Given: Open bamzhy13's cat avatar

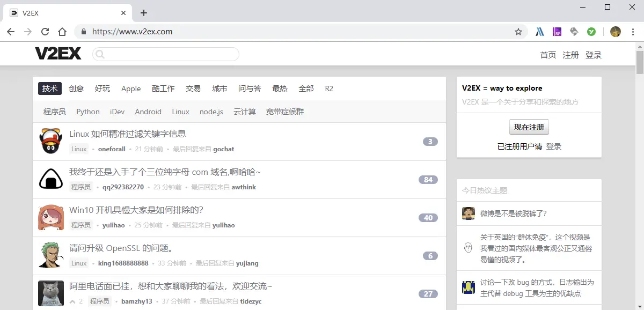Looking at the screenshot, I should [51, 293].
